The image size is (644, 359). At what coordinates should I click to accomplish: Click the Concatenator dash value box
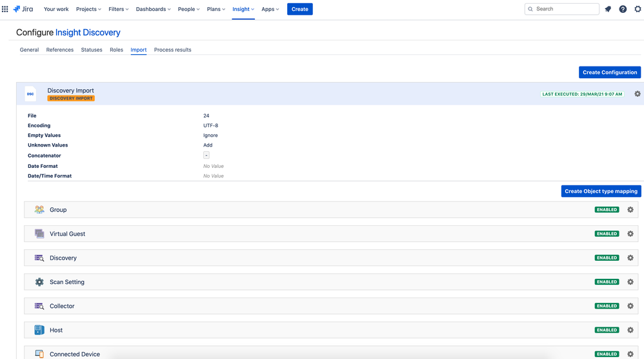tap(206, 155)
